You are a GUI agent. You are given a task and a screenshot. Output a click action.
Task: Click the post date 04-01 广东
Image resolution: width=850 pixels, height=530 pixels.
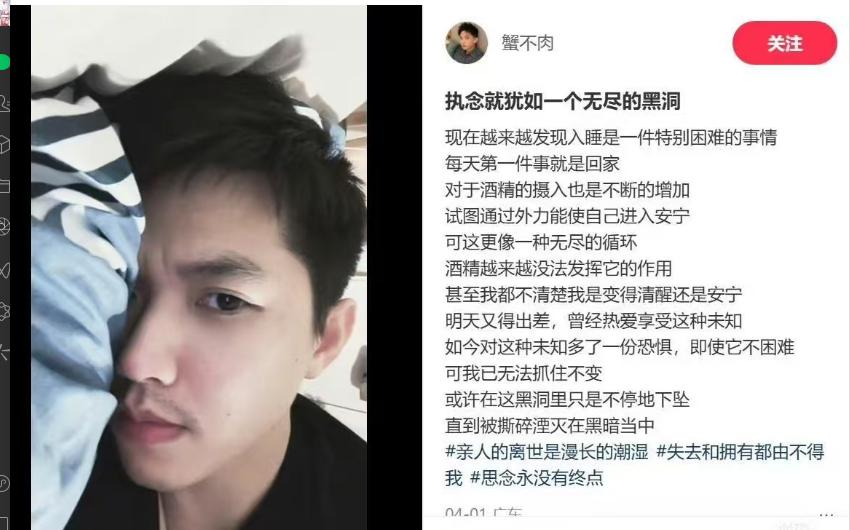tap(483, 514)
